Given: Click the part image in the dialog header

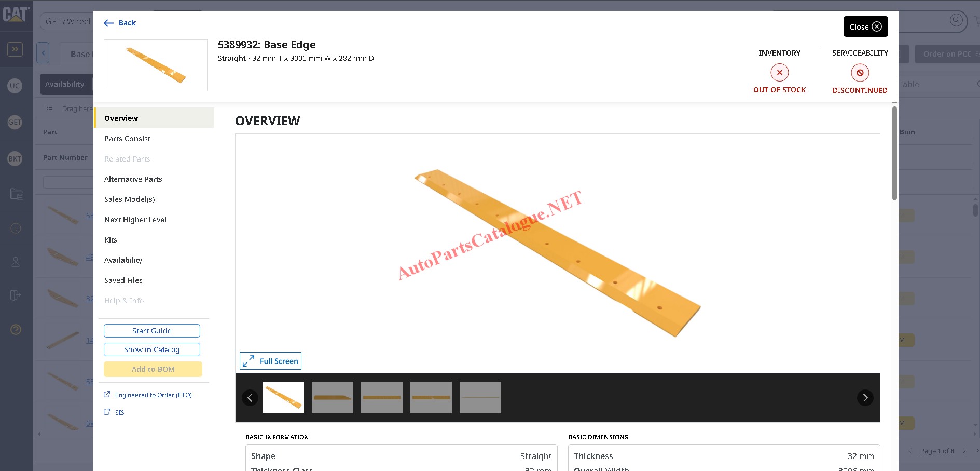Looking at the screenshot, I should coord(156,65).
